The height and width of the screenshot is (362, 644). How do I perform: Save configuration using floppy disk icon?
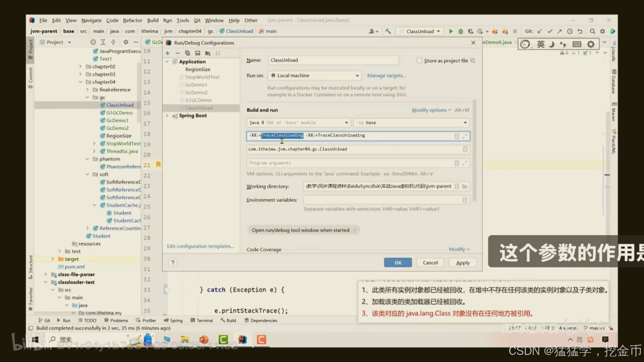(197, 53)
